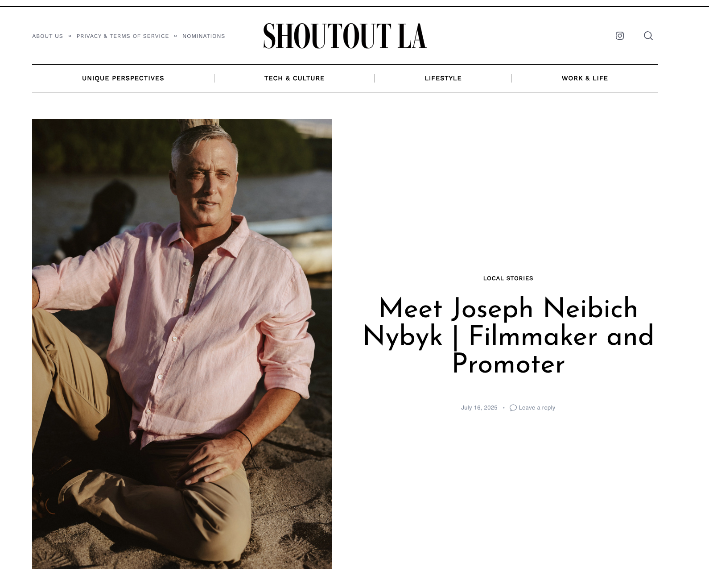Click the search magnifier icon
This screenshot has width=709, height=588.
(x=649, y=36)
